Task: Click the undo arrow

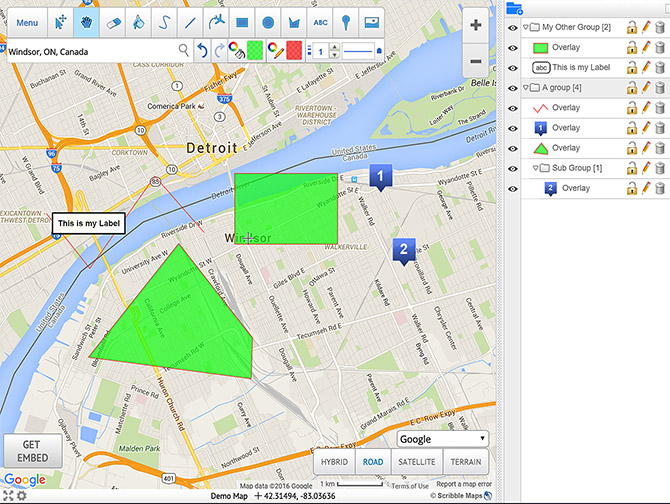Action: pos(201,49)
